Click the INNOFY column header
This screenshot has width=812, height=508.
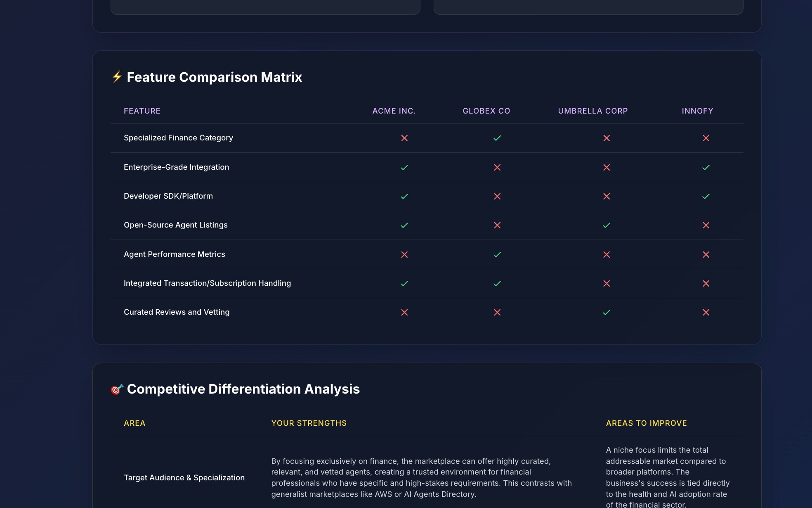pyautogui.click(x=697, y=111)
